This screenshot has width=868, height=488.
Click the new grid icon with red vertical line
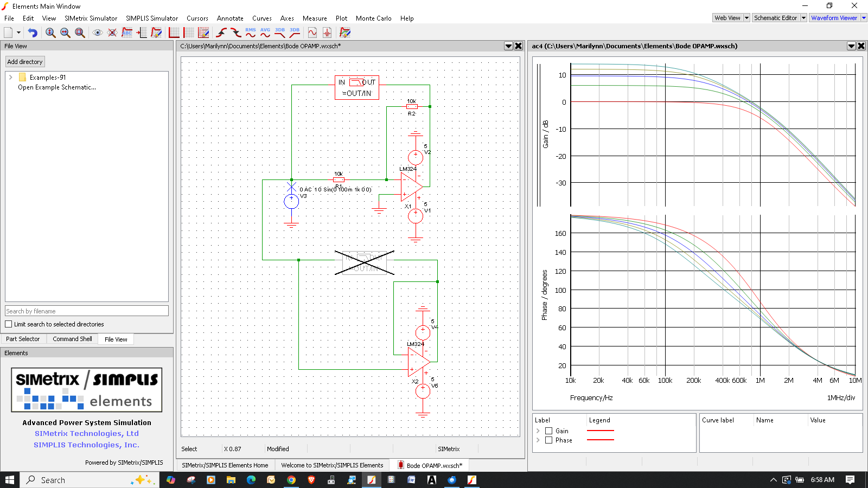point(189,33)
